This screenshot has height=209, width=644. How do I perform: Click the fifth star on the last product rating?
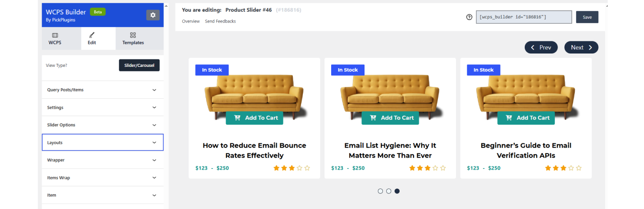click(579, 168)
